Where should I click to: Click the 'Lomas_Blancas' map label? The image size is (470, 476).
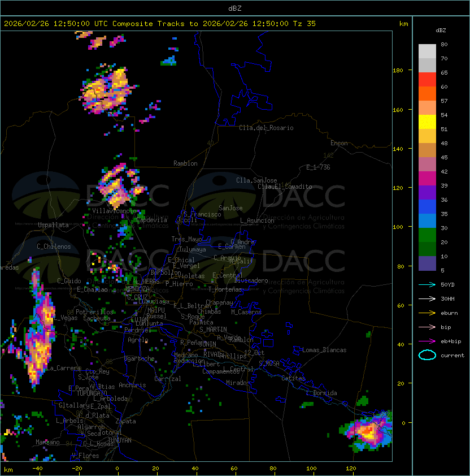tap(324, 350)
